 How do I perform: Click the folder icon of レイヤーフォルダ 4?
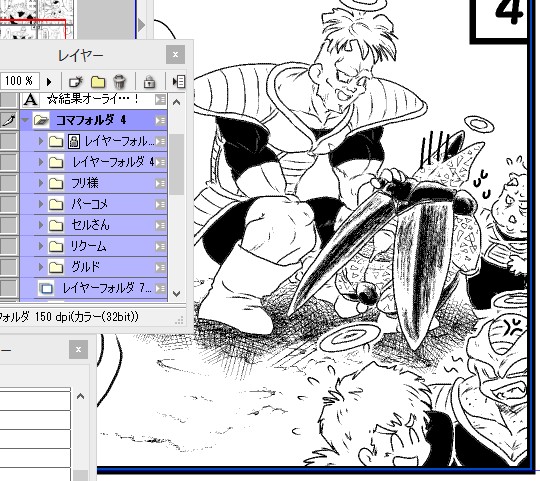click(56, 163)
